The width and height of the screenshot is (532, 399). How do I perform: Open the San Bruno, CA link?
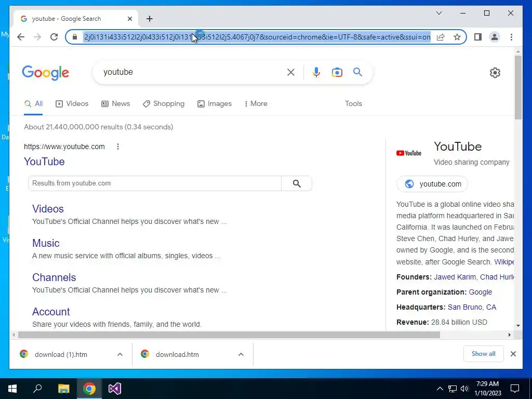(472, 307)
